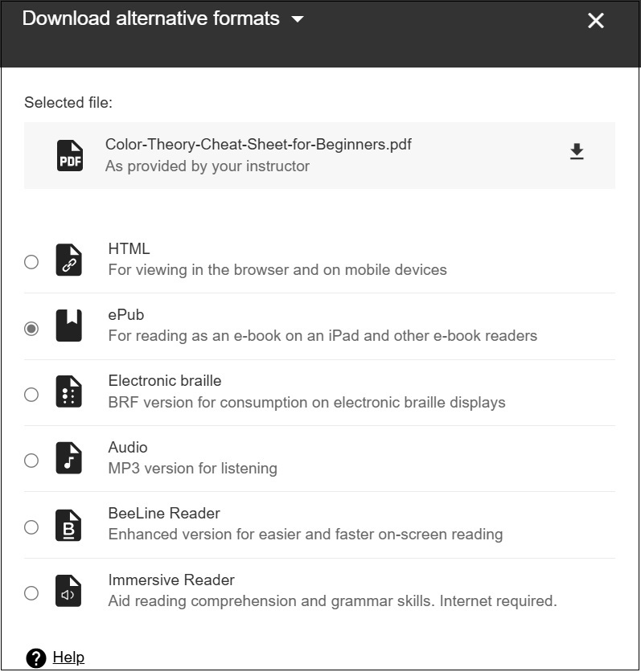Select the BeeLine Reader radio button
This screenshot has height=672, width=641.
[31, 527]
